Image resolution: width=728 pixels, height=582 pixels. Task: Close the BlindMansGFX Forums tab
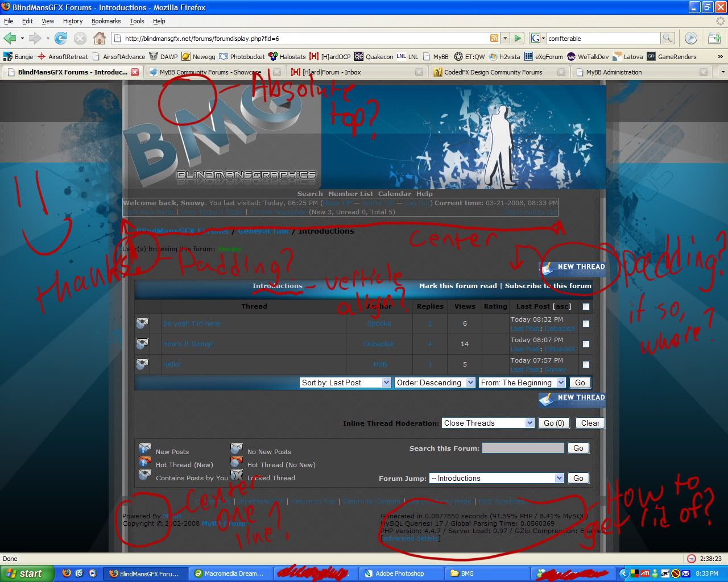pos(135,72)
